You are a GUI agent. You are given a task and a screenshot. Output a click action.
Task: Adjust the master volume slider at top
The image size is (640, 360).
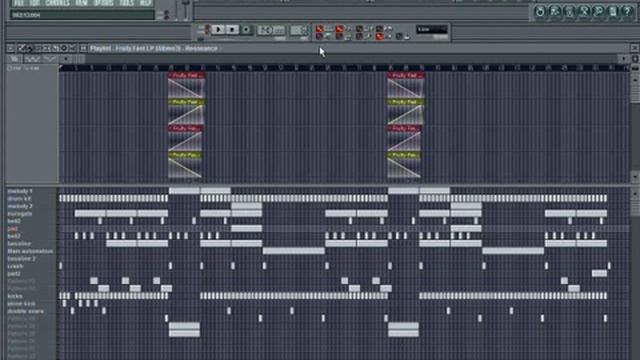click(186, 9)
